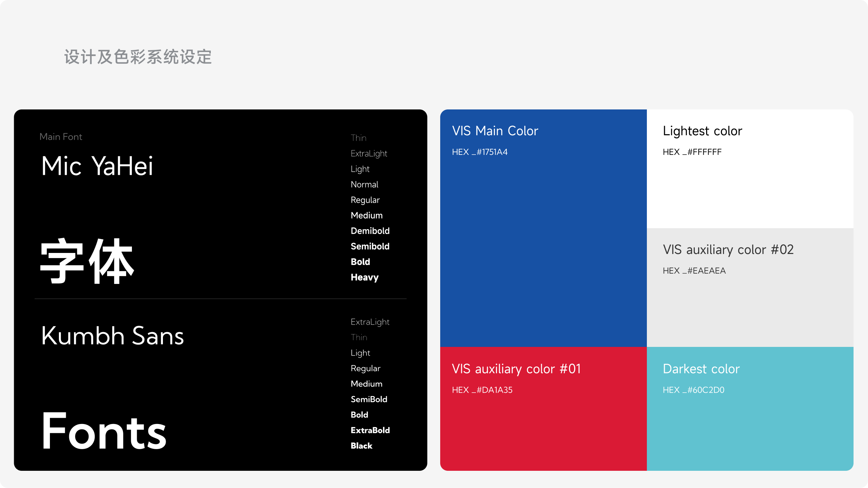Click the Darkest color teal swatch
Screen dimensions: 868x488
750,430
